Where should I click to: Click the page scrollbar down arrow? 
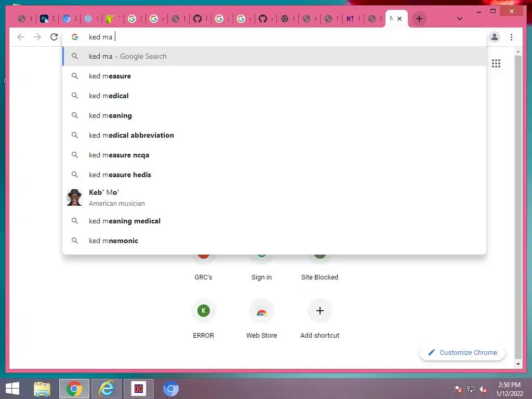(x=518, y=364)
